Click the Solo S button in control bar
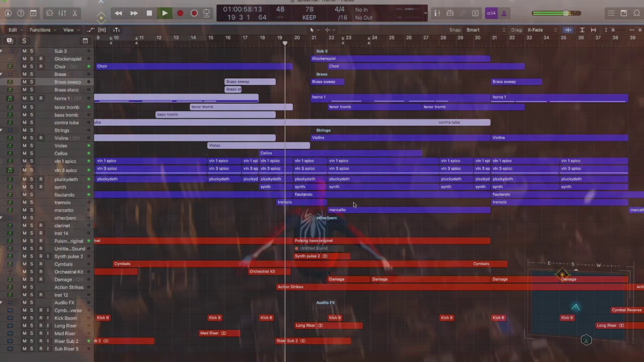644x362 pixels. [475, 13]
